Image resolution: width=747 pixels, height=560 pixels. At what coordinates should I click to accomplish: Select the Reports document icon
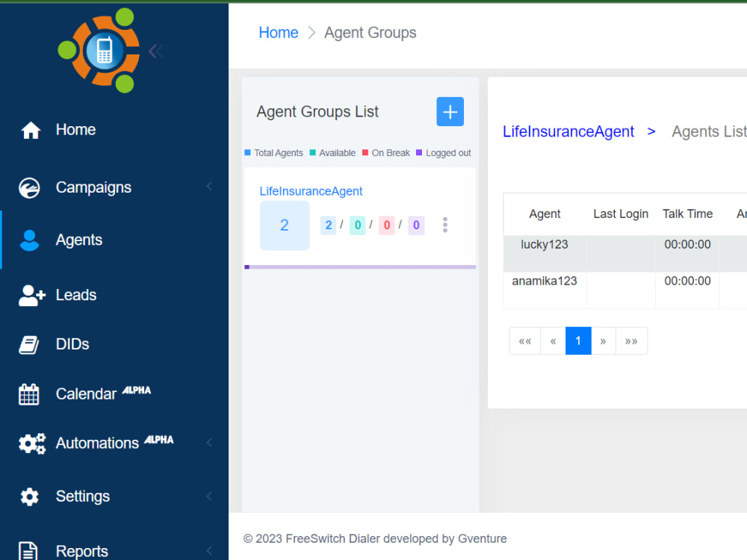28,550
